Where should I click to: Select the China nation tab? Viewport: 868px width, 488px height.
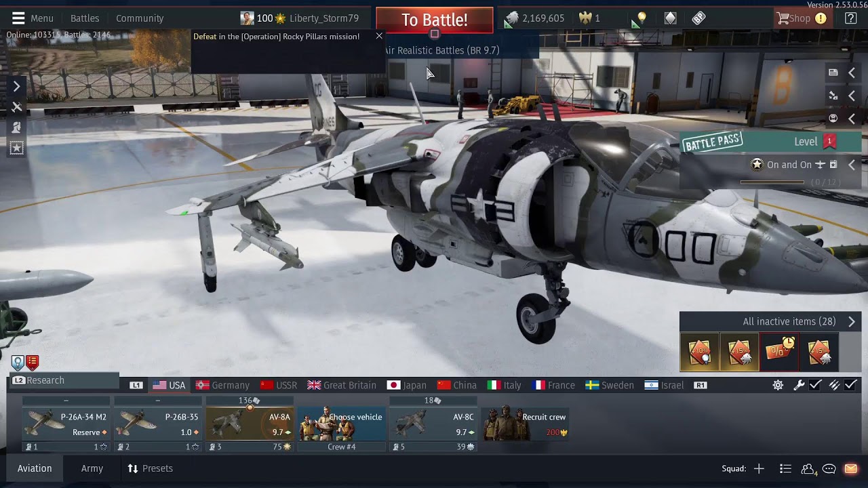point(457,385)
